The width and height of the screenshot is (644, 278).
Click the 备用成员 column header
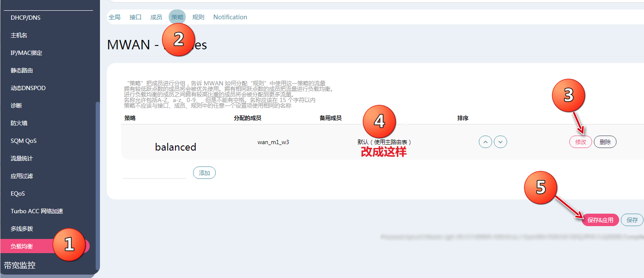(x=330, y=118)
